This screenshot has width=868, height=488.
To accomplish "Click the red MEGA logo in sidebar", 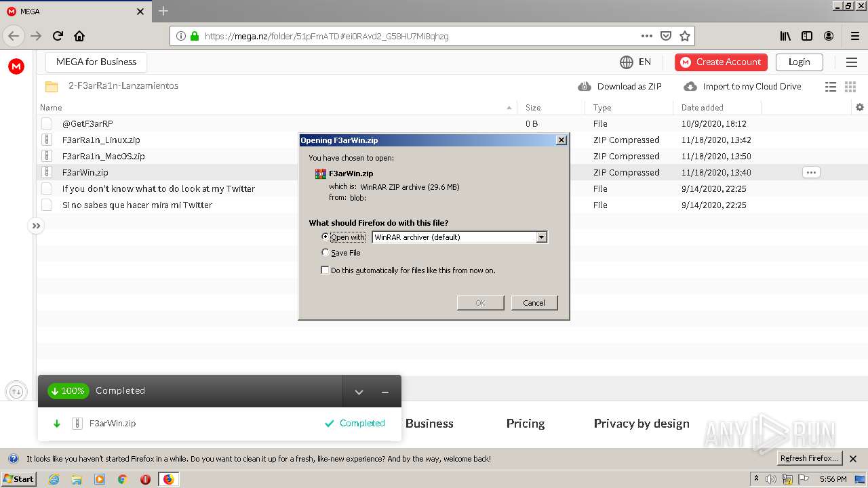I will pos(16,66).
